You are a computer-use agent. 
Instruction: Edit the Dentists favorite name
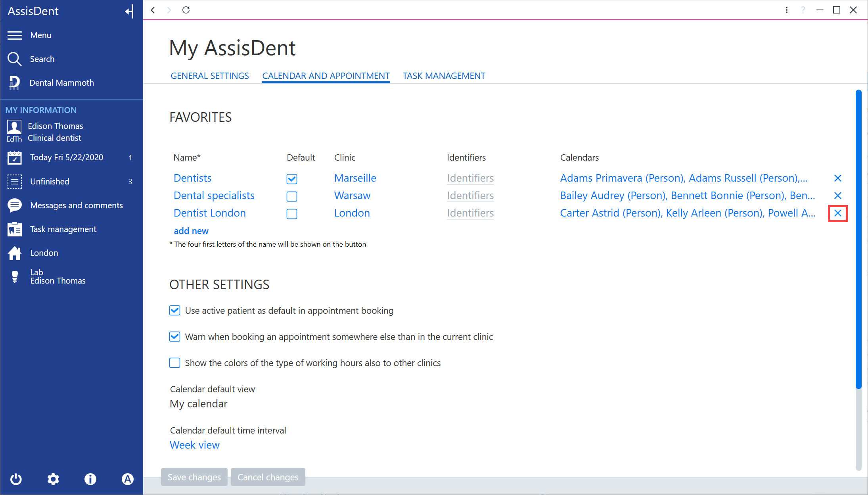click(x=193, y=178)
